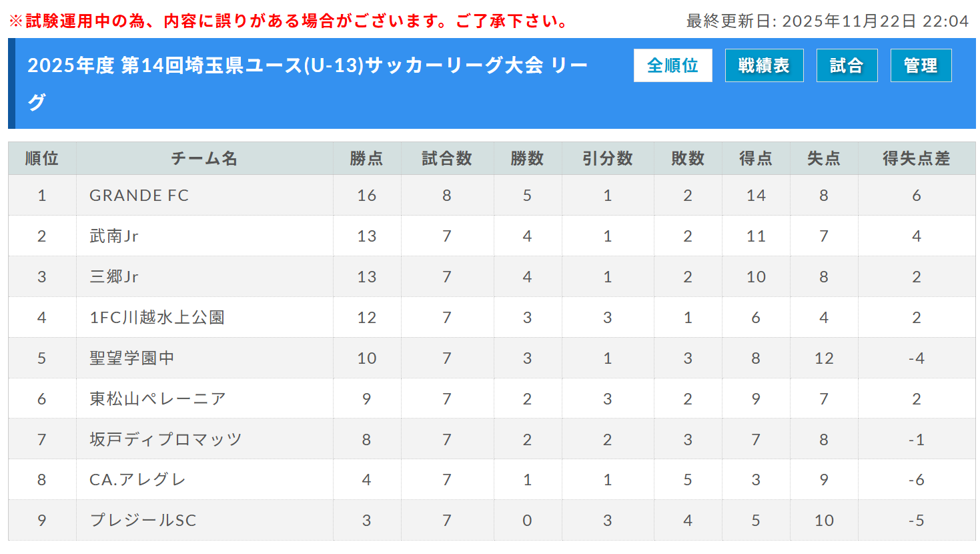Click the CA.アレグレ team name
The image size is (980, 554).
(x=137, y=480)
